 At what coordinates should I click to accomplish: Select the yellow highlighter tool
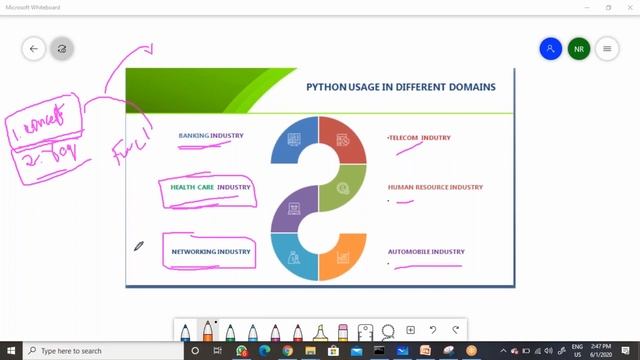pyautogui.click(x=320, y=332)
